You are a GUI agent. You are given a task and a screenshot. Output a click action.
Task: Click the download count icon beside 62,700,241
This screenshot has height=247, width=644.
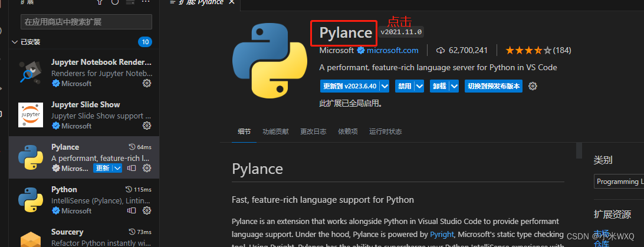(441, 51)
